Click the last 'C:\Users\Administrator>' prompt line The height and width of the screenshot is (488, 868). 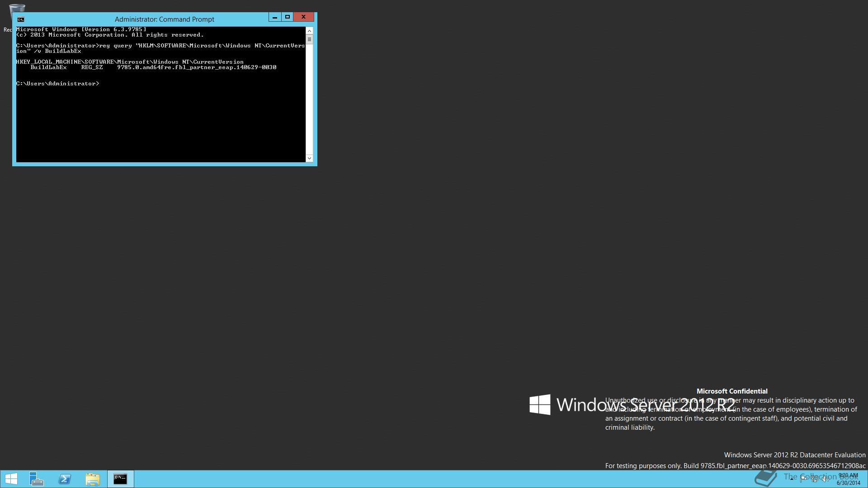(x=57, y=84)
